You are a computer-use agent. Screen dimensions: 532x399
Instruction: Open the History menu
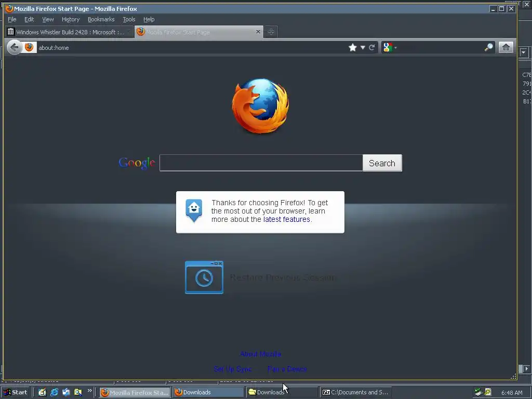pyautogui.click(x=71, y=19)
